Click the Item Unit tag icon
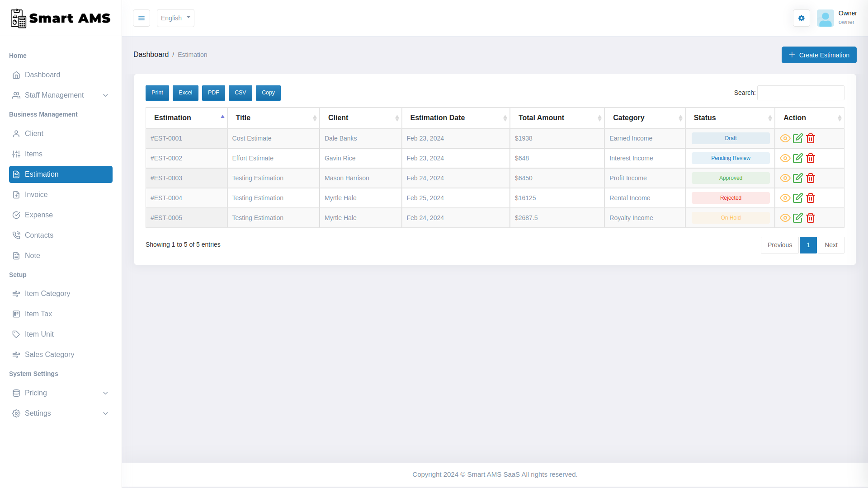868x488 pixels. (x=17, y=334)
